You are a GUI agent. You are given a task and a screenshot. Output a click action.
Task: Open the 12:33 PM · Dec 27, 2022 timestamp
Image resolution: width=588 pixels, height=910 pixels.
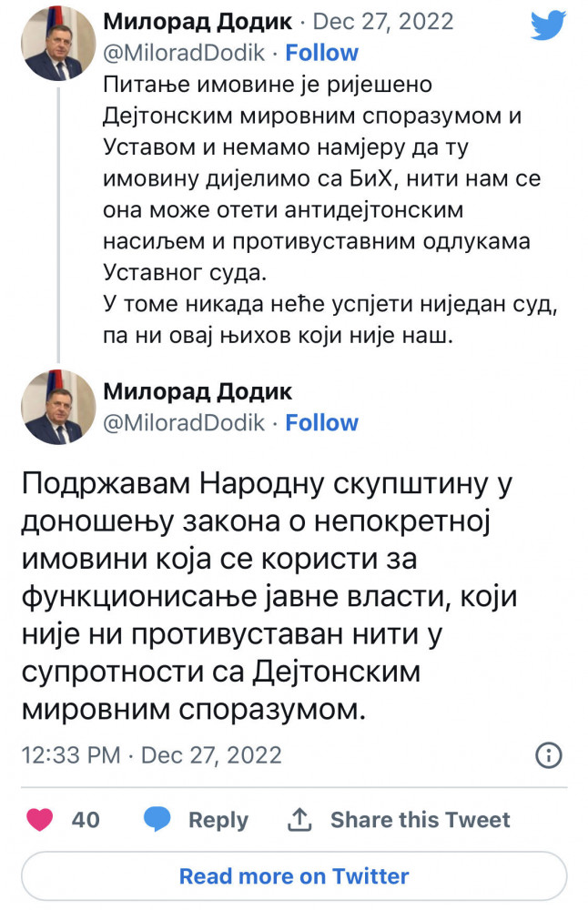pyautogui.click(x=151, y=755)
